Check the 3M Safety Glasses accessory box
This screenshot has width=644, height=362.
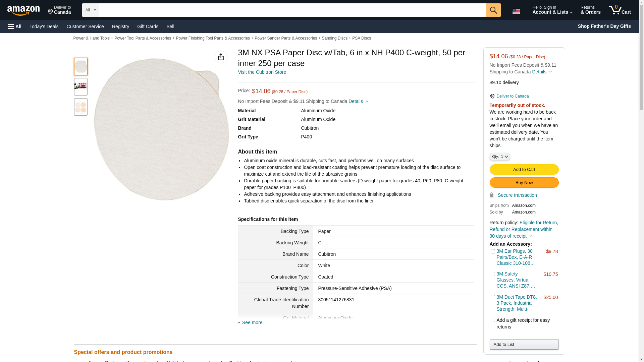(x=493, y=274)
